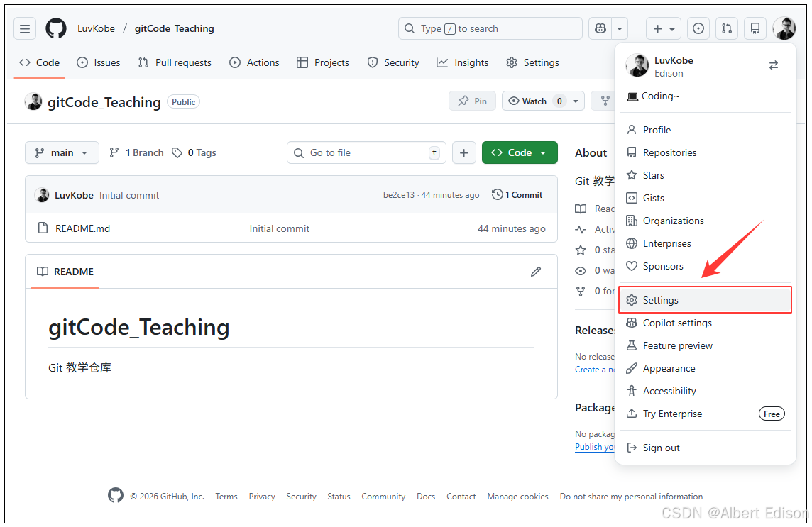Open gitCode_Teaching breadcrumb link

click(x=174, y=28)
